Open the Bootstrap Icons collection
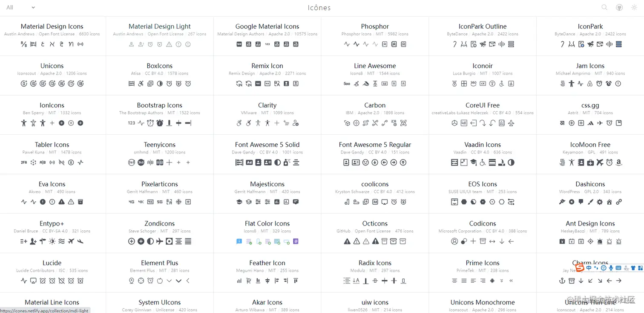The width and height of the screenshot is (644, 313). (x=160, y=105)
